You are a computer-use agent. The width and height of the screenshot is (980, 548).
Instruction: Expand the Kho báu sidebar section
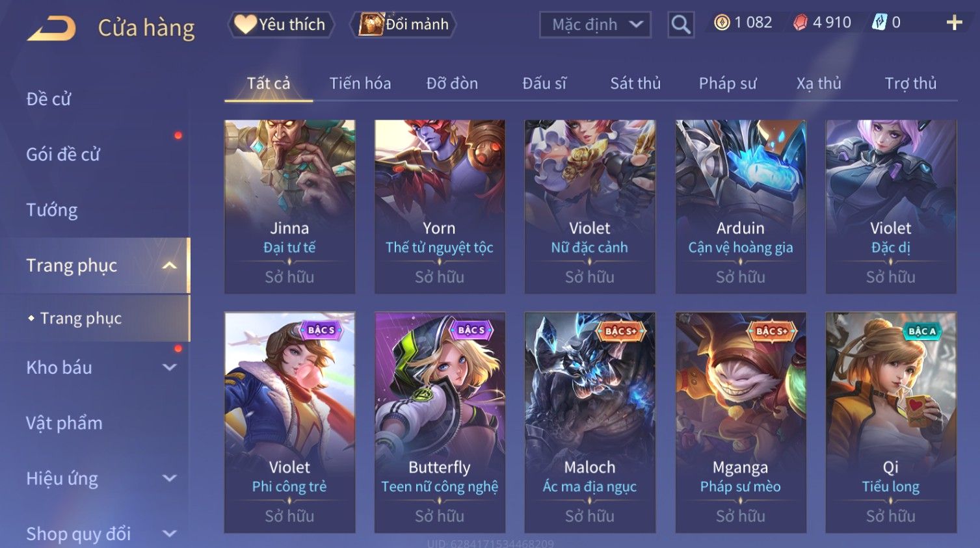[x=169, y=367]
